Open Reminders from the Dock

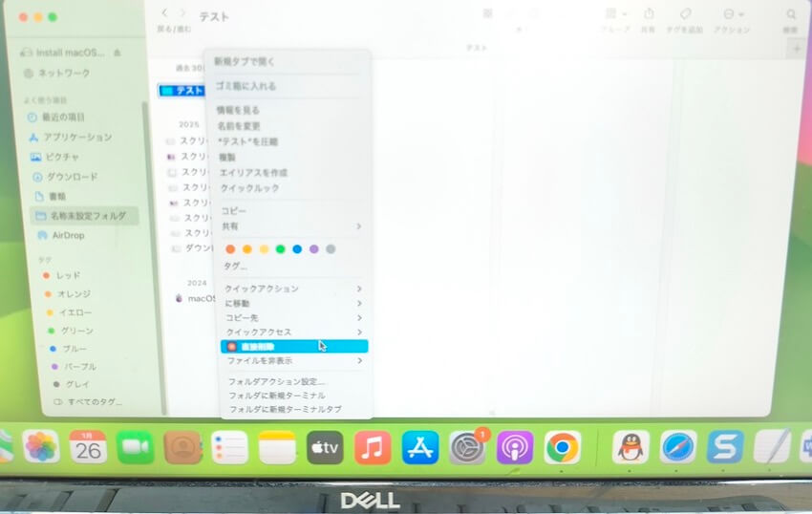click(230, 447)
